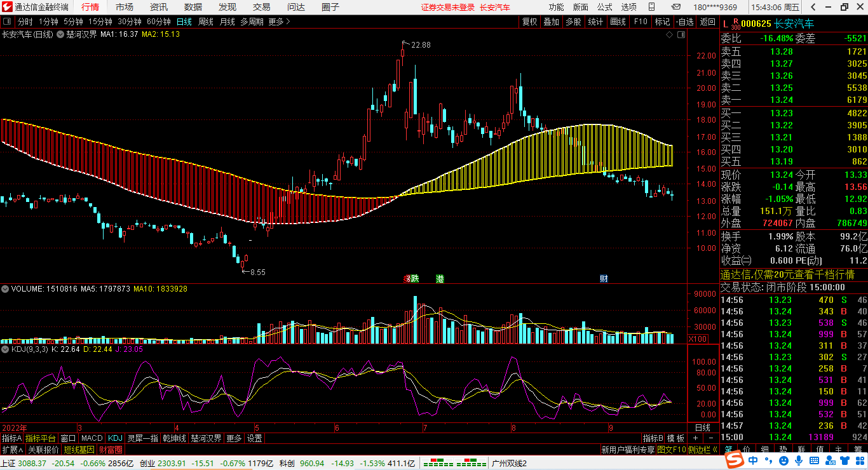This screenshot has width=868, height=470.
Task: Click the X100 volume scale label
Action: (698, 339)
